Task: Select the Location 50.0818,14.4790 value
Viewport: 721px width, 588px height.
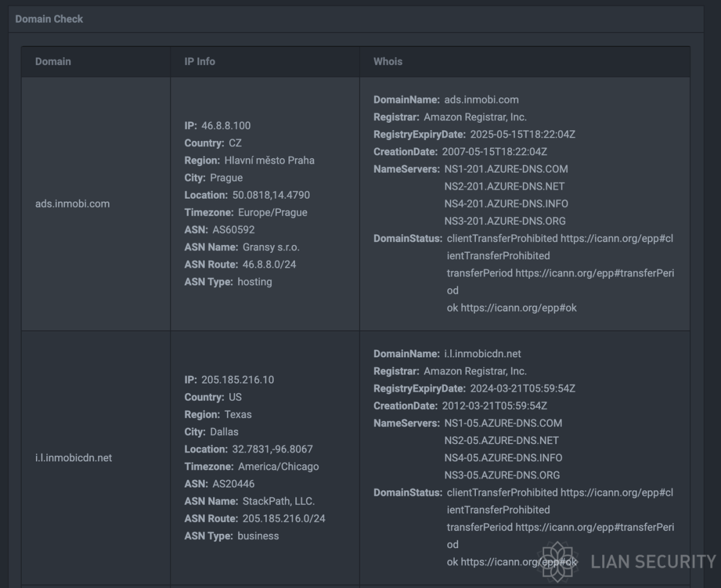Action: 271,195
